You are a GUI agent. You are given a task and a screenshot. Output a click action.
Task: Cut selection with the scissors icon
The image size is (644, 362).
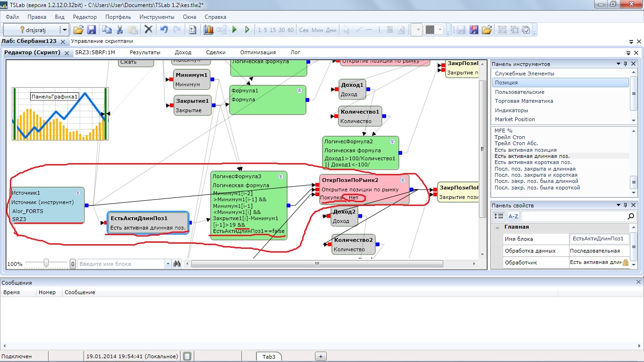(120, 30)
